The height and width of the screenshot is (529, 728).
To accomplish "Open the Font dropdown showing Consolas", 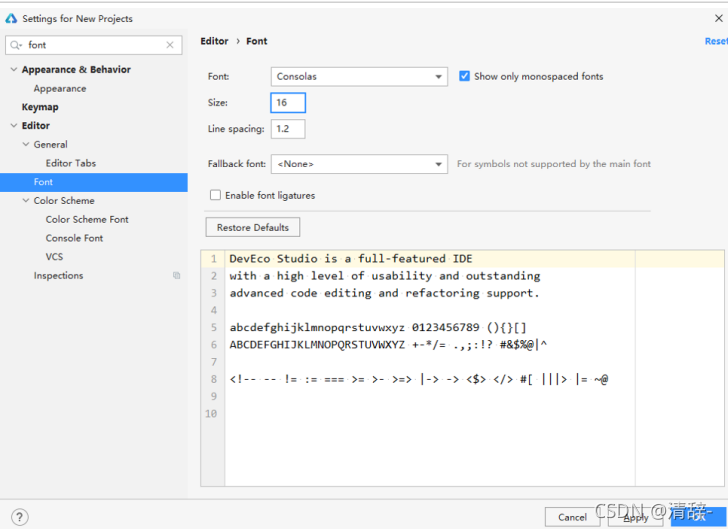I will [x=359, y=77].
